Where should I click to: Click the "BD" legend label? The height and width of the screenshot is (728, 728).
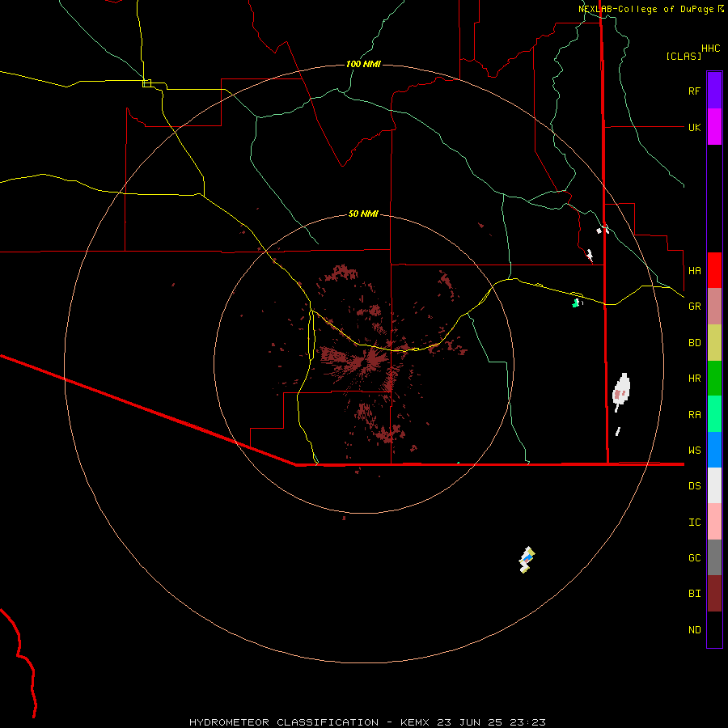tap(694, 343)
